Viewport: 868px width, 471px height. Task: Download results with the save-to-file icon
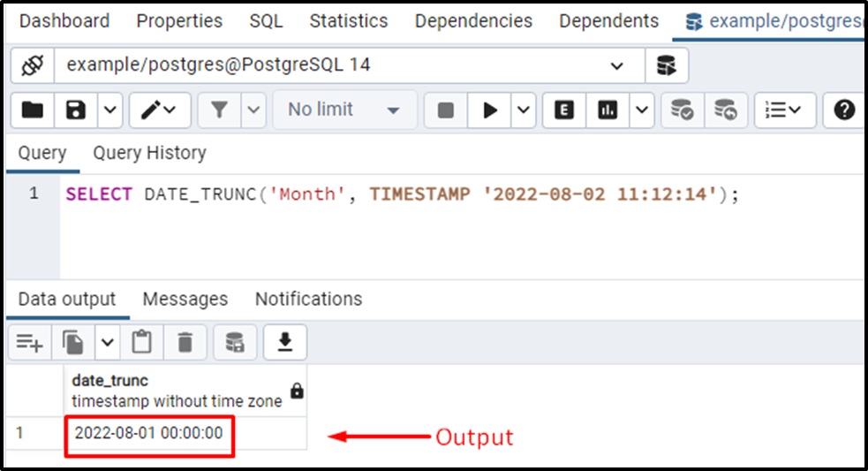284,342
